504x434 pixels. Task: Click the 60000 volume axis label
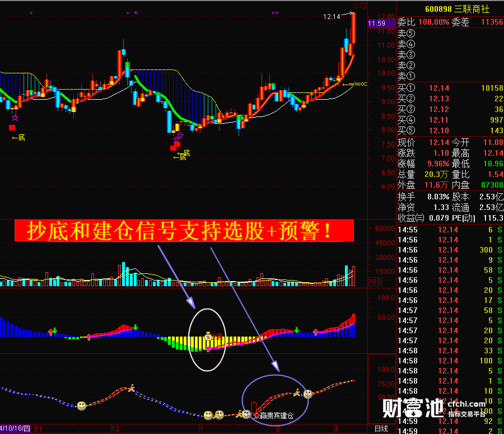385,228
